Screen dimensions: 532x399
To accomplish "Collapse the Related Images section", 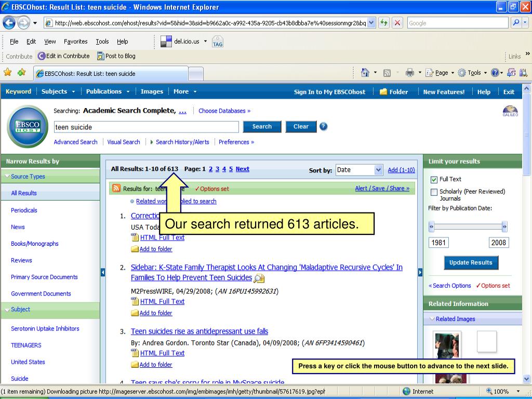I will pyautogui.click(x=432, y=319).
